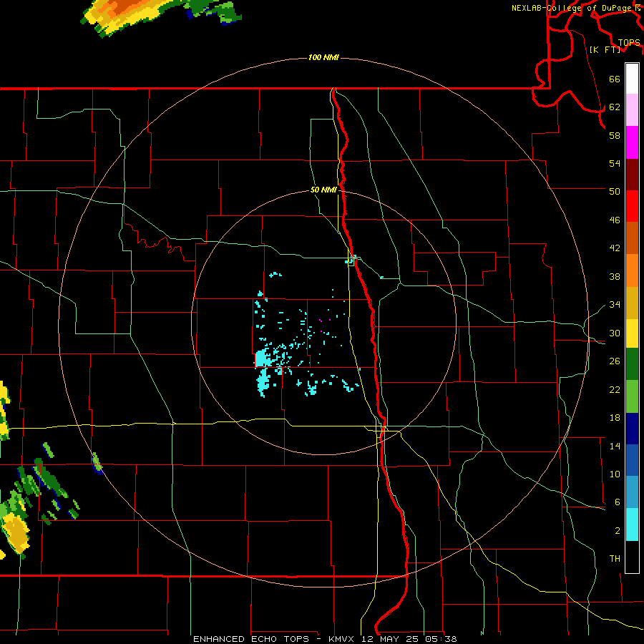Screen dimensions: 644x644
Task: Click the ENHANCED ECHO TOPS KMVX caption
Action: pyautogui.click(x=325, y=639)
